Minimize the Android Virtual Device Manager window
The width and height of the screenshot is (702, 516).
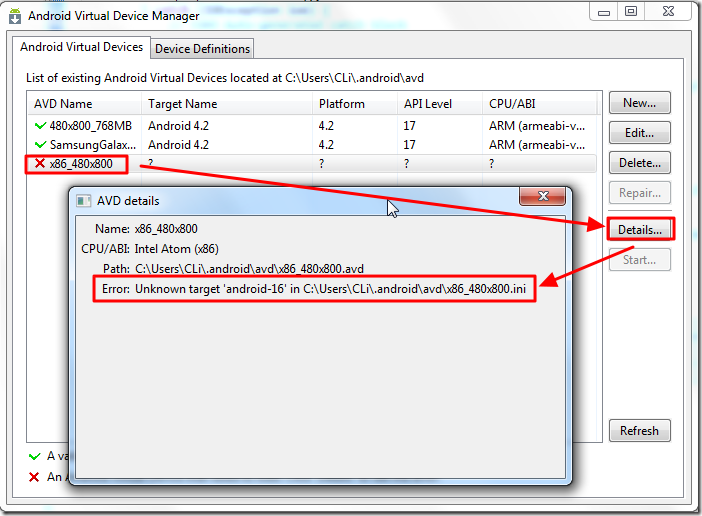click(604, 12)
